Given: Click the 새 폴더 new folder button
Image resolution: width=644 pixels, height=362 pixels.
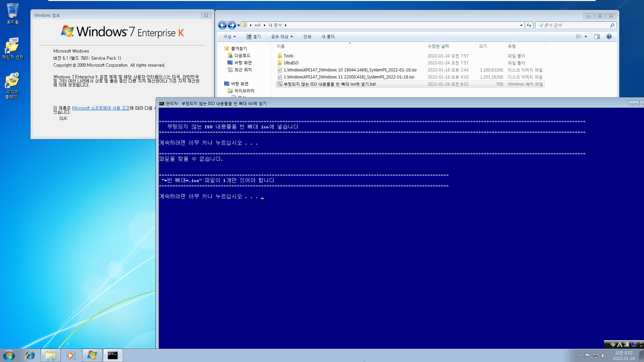Looking at the screenshot, I should [328, 37].
